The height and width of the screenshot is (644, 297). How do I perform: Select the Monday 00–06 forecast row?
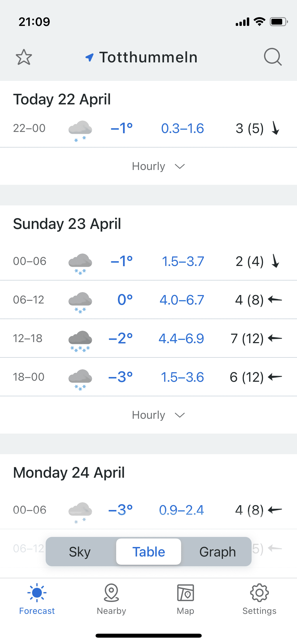click(x=148, y=510)
